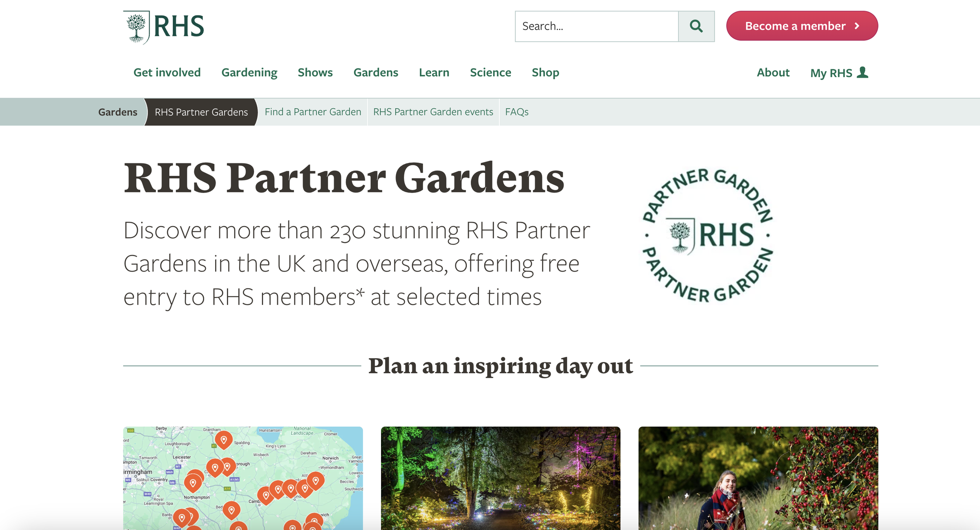Click the magnifying glass search icon
The width and height of the screenshot is (980, 530).
(696, 26)
